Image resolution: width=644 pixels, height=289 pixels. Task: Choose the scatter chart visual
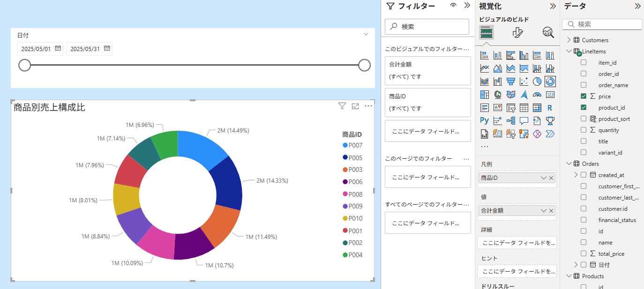click(524, 82)
